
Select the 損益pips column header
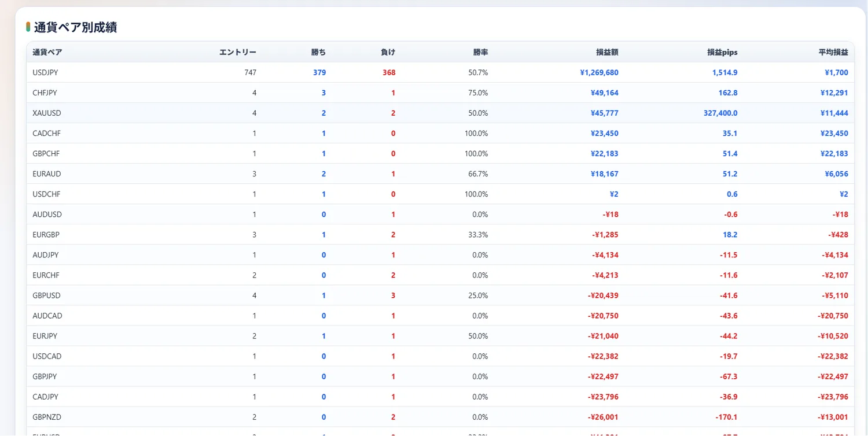point(722,52)
